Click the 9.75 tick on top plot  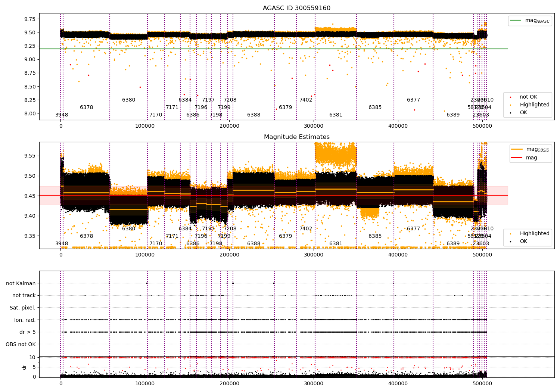click(29, 19)
